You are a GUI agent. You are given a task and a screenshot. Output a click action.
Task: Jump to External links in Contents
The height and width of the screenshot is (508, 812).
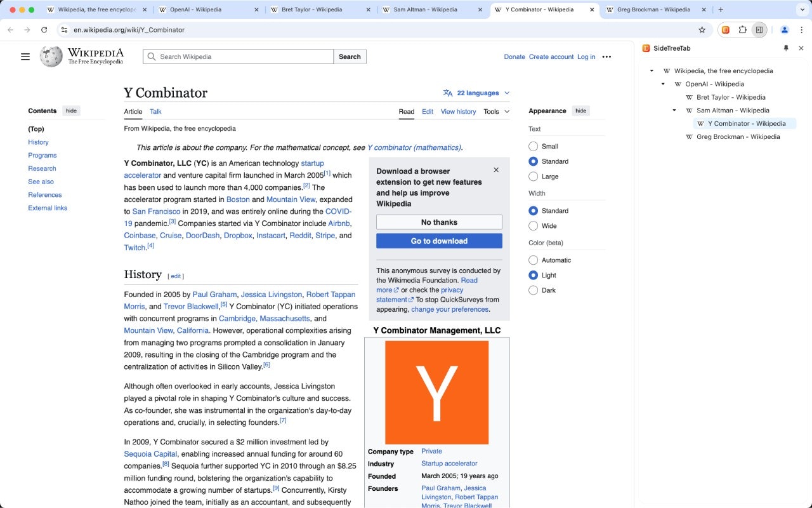(48, 208)
